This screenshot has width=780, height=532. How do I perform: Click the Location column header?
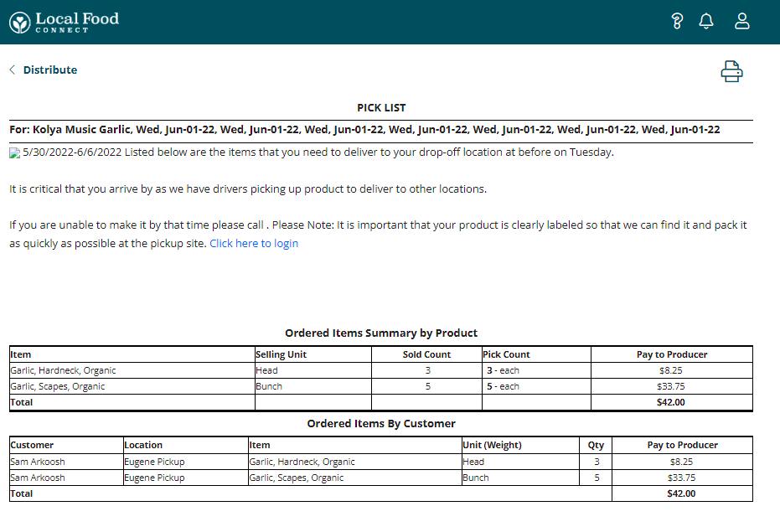point(143,445)
